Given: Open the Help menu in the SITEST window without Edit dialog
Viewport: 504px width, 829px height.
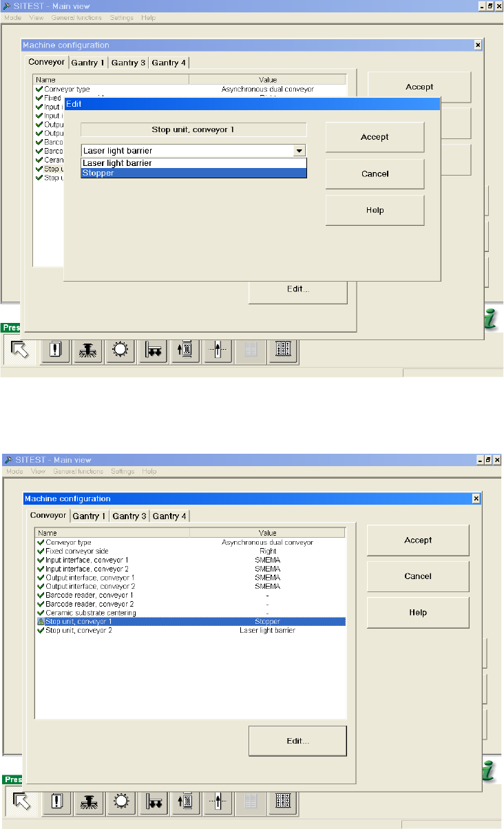Looking at the screenshot, I should pyautogui.click(x=149, y=471).
